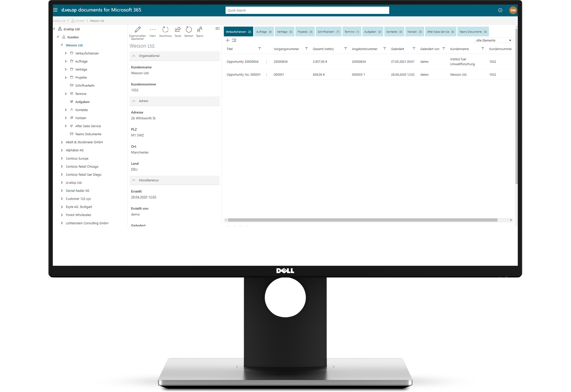The width and height of the screenshot is (571, 392).
Task: Expand After Sales Service node
Action: click(66, 126)
